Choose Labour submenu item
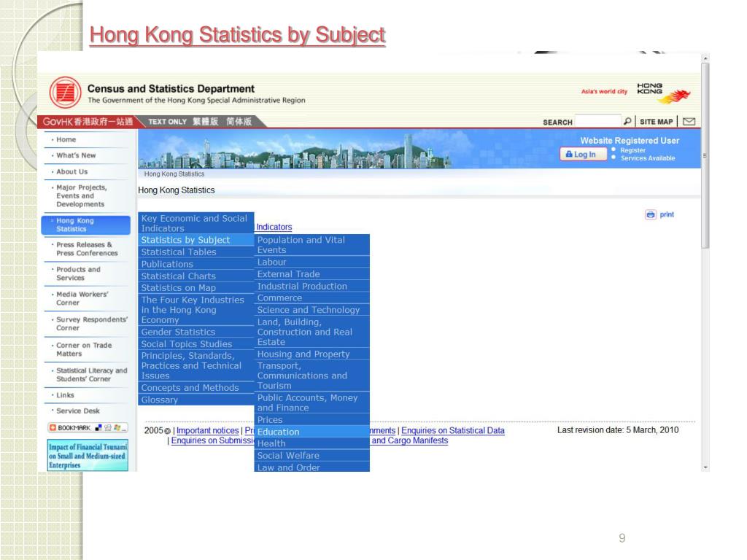Image resolution: width=747 pixels, height=560 pixels. point(312,262)
